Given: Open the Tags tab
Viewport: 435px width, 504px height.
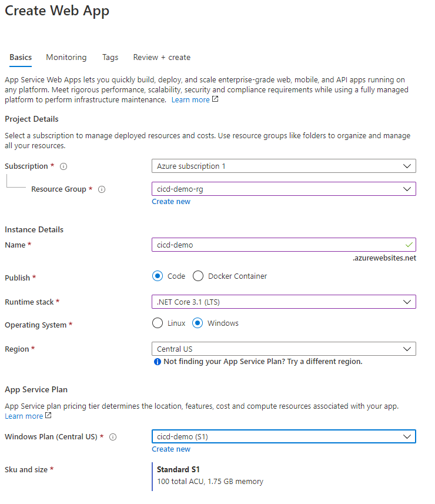Looking at the screenshot, I should (x=110, y=58).
